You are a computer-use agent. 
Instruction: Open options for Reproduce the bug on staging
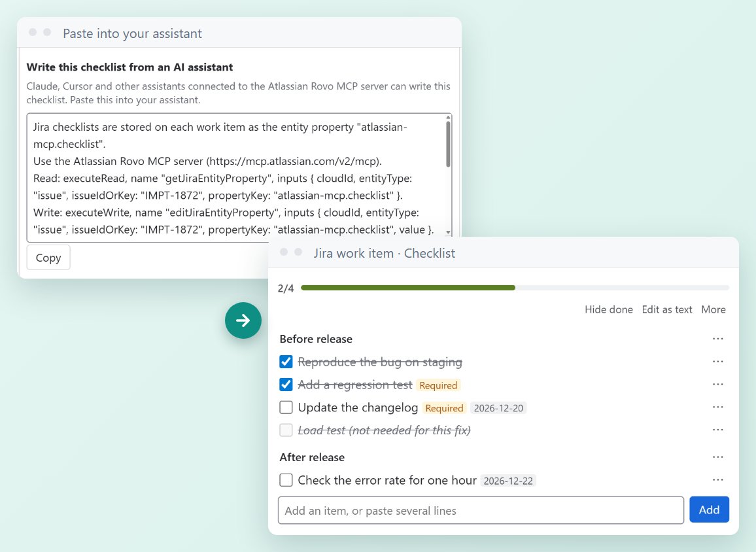tap(718, 362)
